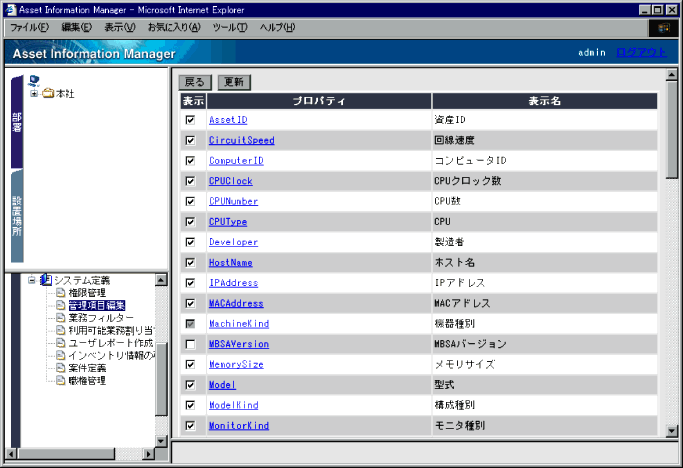This screenshot has width=683, height=468.
Task: Open the CPUType property link
Action: coord(228,222)
